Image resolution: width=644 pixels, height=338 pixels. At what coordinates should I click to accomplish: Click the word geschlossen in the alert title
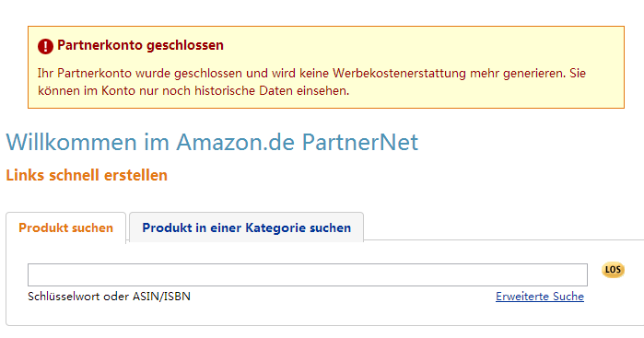pyautogui.click(x=185, y=45)
